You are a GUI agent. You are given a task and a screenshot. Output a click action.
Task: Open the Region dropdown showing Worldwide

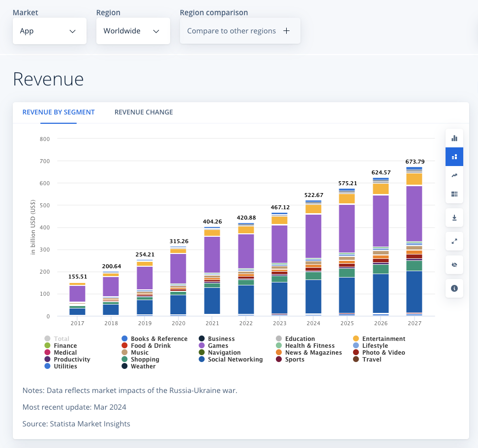pyautogui.click(x=133, y=31)
